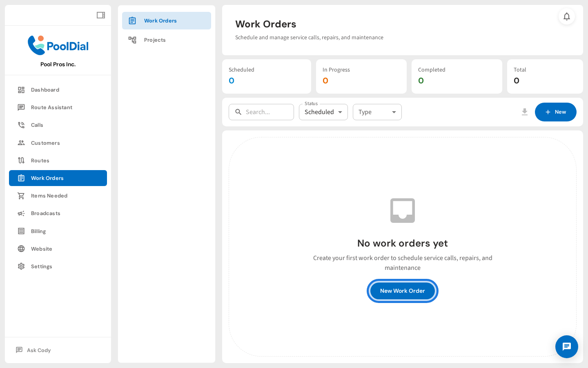Click the blue New button

(x=556, y=112)
